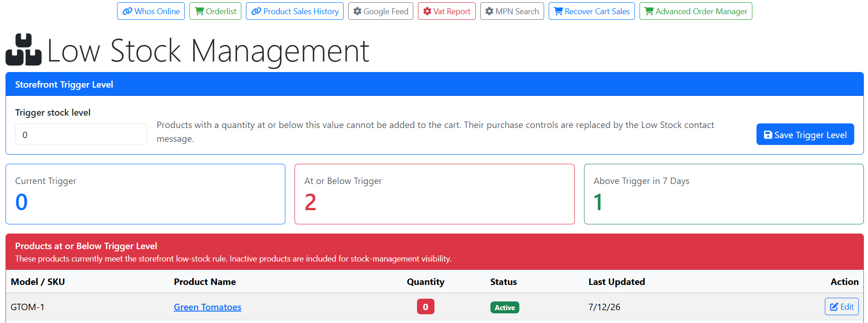Open the Recover Cart Sales text label
The height and width of the screenshot is (323, 868).
click(597, 11)
